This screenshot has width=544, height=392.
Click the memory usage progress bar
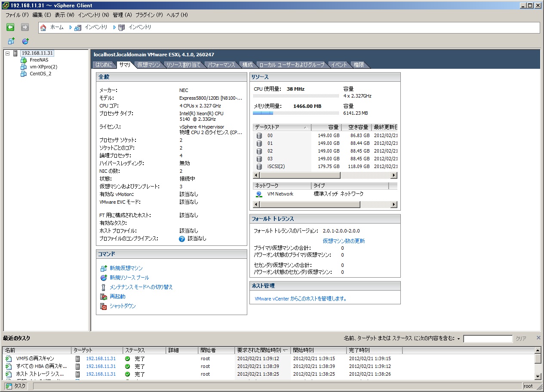[x=296, y=113]
